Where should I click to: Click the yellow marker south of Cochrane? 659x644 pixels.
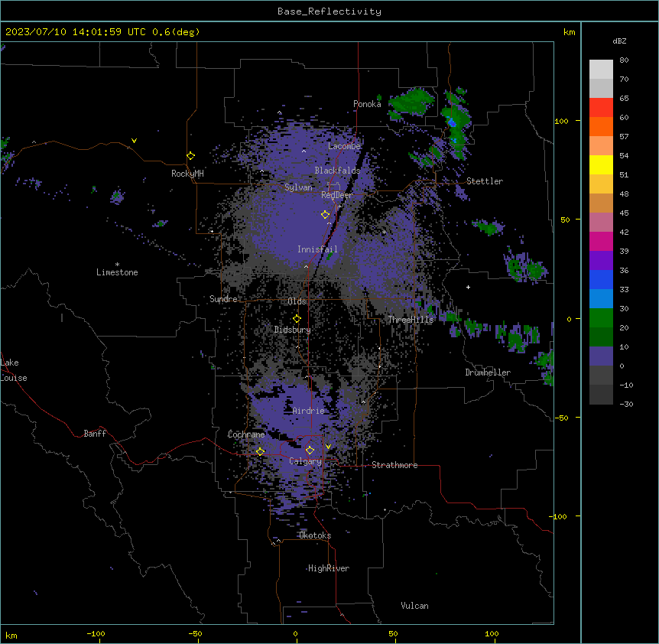[260, 451]
